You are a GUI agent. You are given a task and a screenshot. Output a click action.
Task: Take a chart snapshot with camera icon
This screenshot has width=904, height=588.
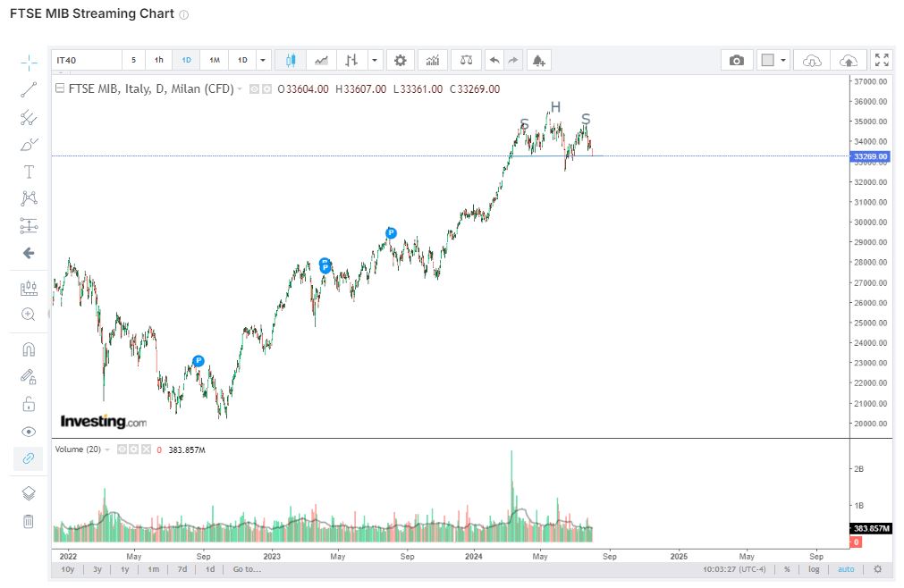click(736, 60)
